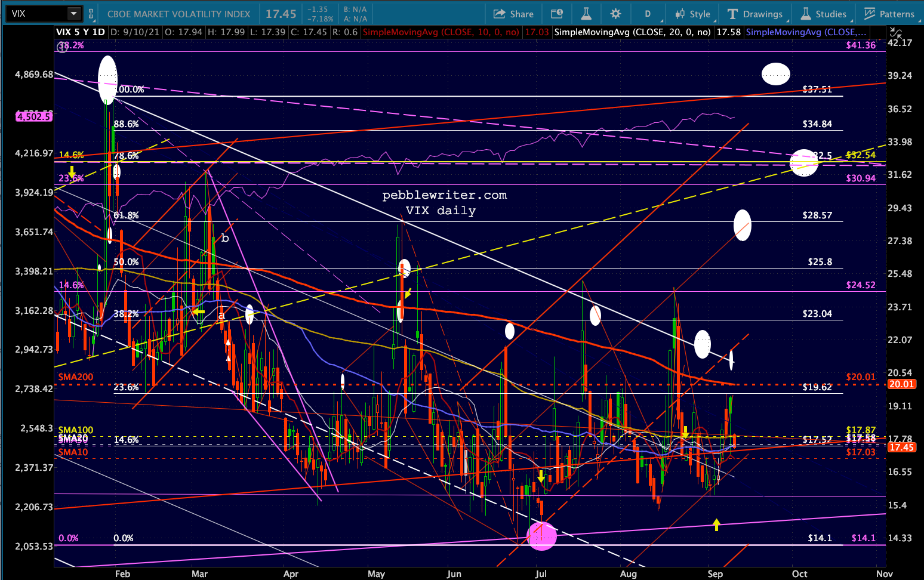Click the magenta circle marker near July
This screenshot has height=580, width=924.
[x=542, y=535]
